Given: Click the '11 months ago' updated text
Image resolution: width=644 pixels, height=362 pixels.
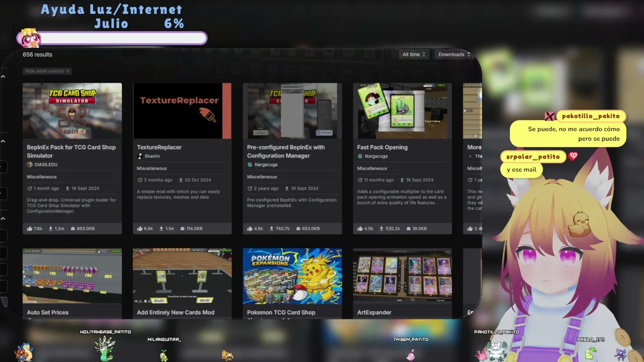Looking at the screenshot, I should point(379,180).
